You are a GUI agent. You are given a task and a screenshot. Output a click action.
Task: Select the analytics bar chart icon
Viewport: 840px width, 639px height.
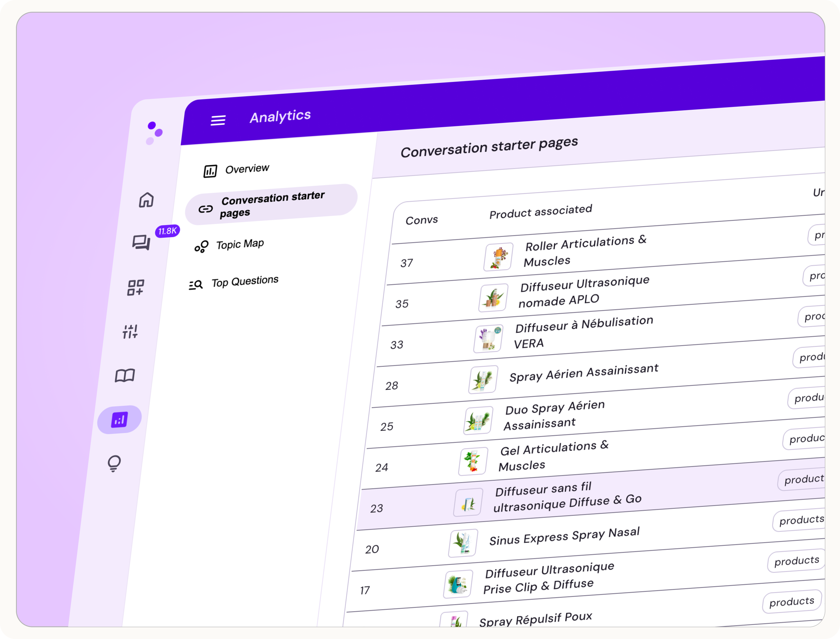120,420
